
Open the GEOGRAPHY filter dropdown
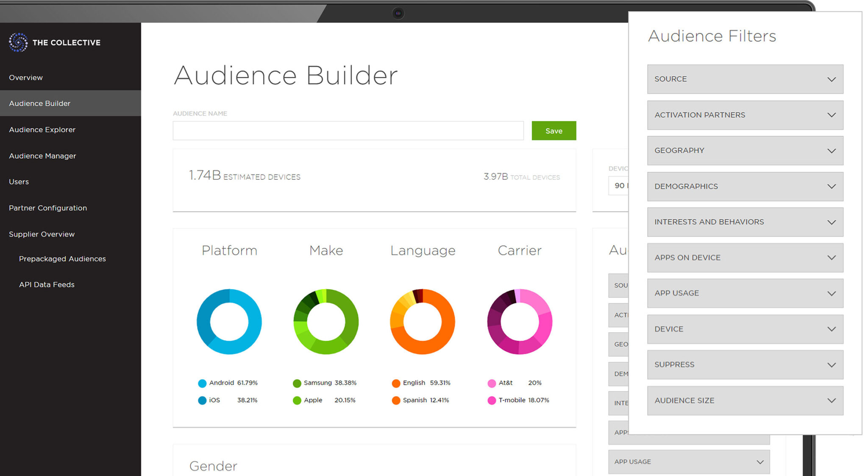[x=745, y=151]
